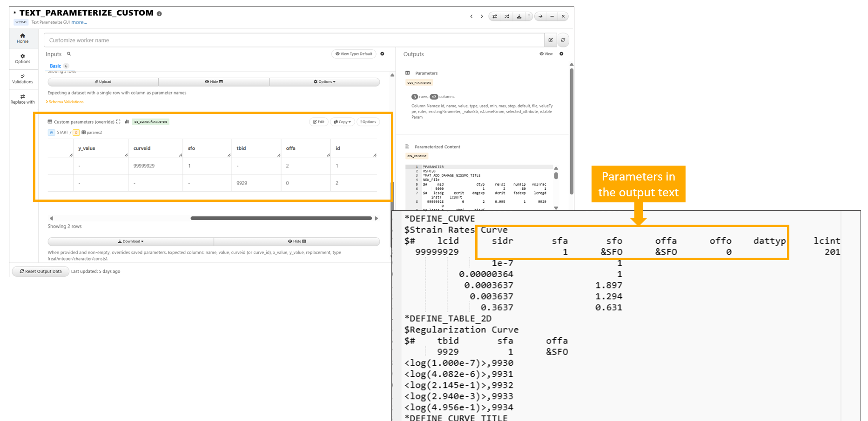Search inputs with the magnifier icon
The width and height of the screenshot is (868, 421).
pyautogui.click(x=69, y=54)
